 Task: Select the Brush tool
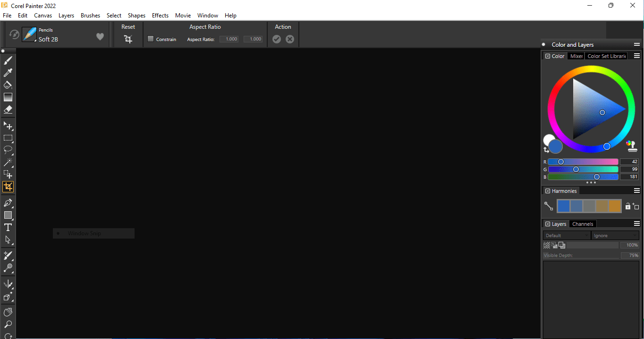coord(8,60)
